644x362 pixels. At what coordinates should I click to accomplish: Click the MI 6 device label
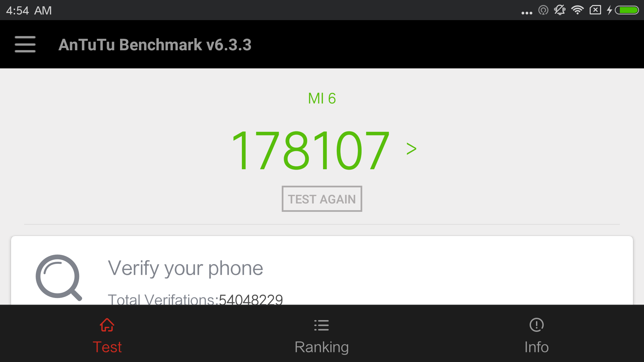click(x=322, y=98)
